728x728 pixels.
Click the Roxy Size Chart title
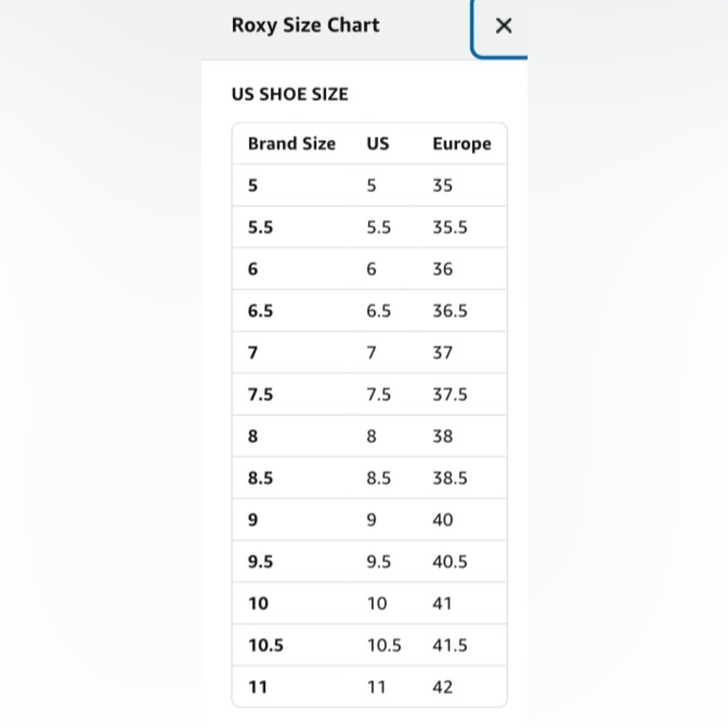click(x=306, y=25)
